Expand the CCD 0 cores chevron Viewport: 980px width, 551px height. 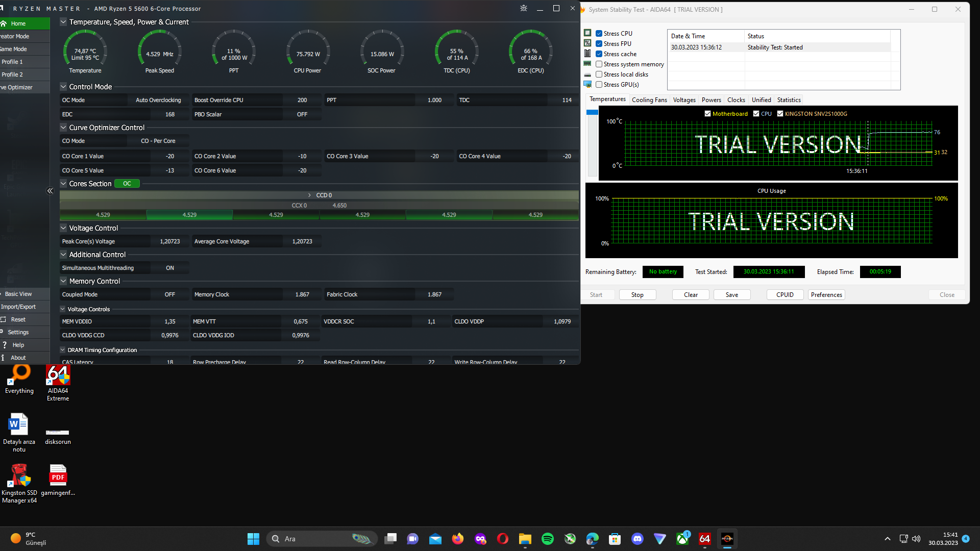[x=309, y=195]
